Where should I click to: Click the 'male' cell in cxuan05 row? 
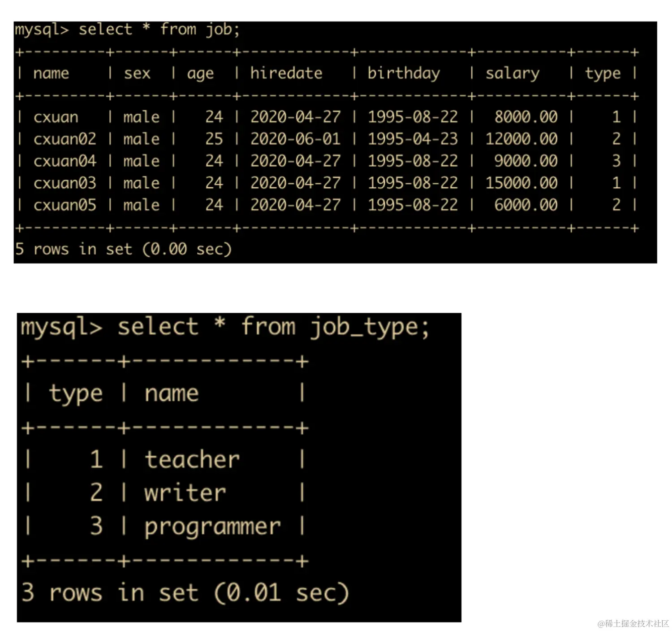point(142,205)
